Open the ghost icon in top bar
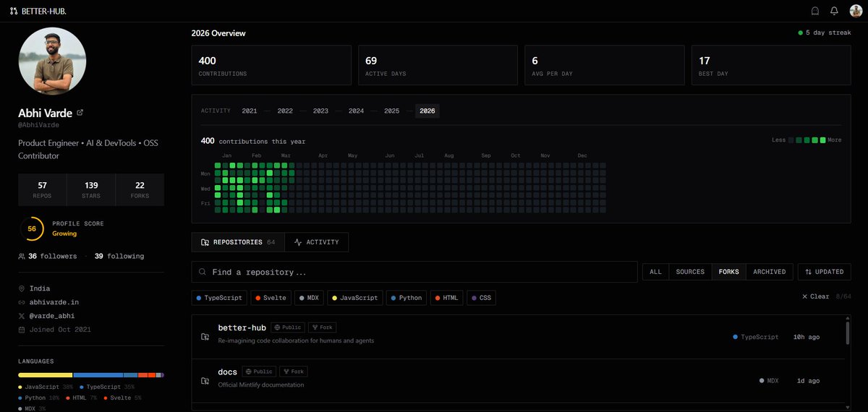This screenshot has height=412, width=868. [815, 11]
